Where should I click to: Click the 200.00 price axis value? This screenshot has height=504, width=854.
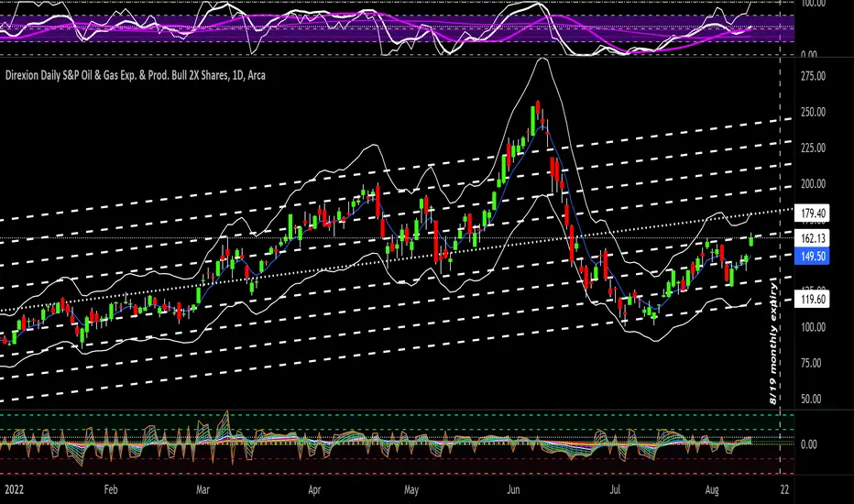tap(813, 184)
